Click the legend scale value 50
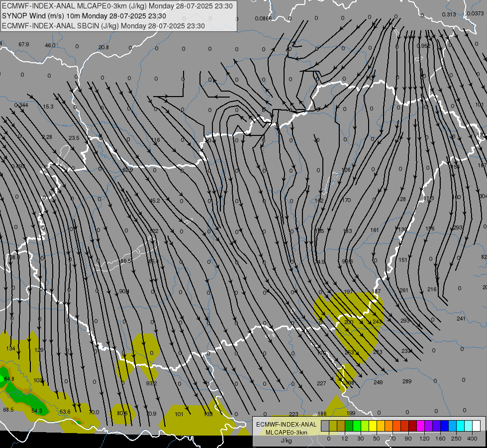Viewport: 487px width, 448px height. pos(377,439)
